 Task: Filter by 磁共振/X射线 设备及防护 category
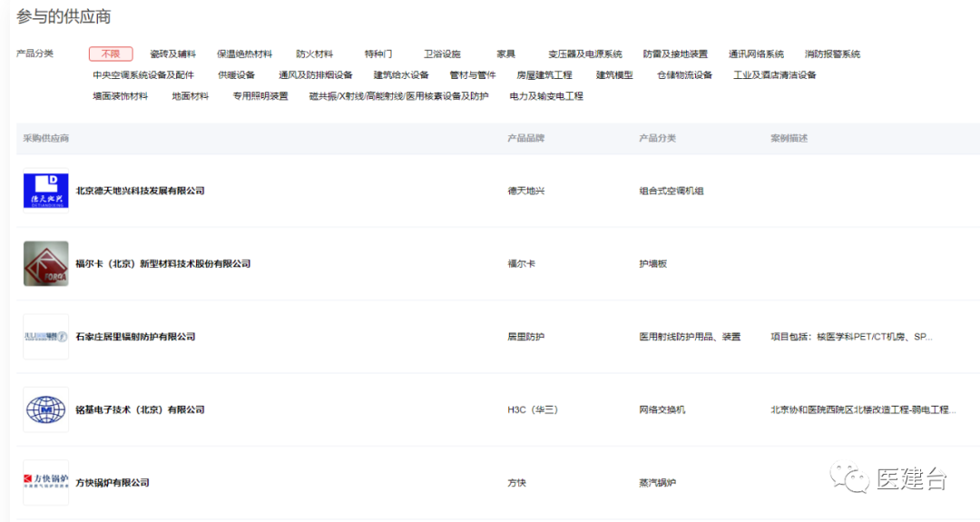pos(398,96)
